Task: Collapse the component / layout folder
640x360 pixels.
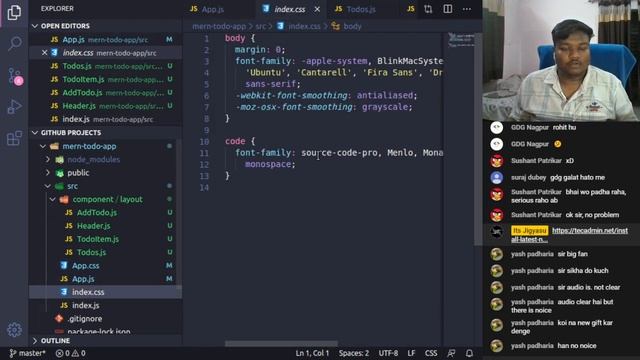Action: click(x=107, y=199)
